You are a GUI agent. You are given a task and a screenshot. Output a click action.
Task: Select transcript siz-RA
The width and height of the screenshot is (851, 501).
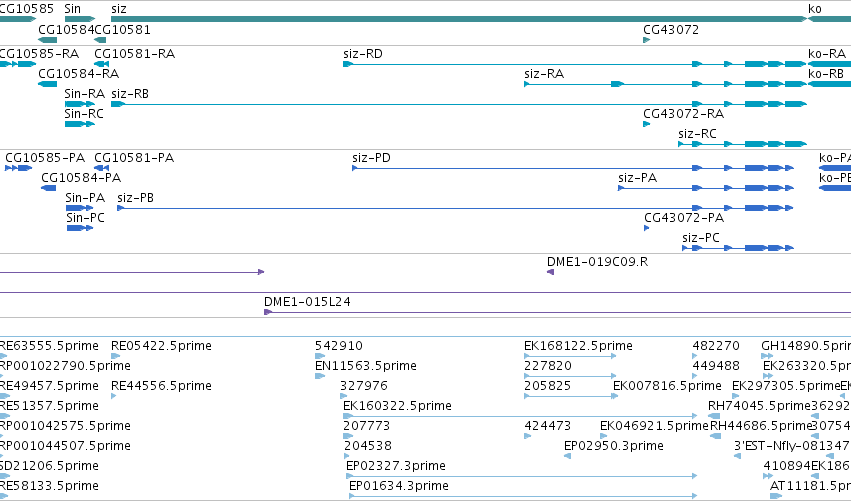(x=544, y=74)
